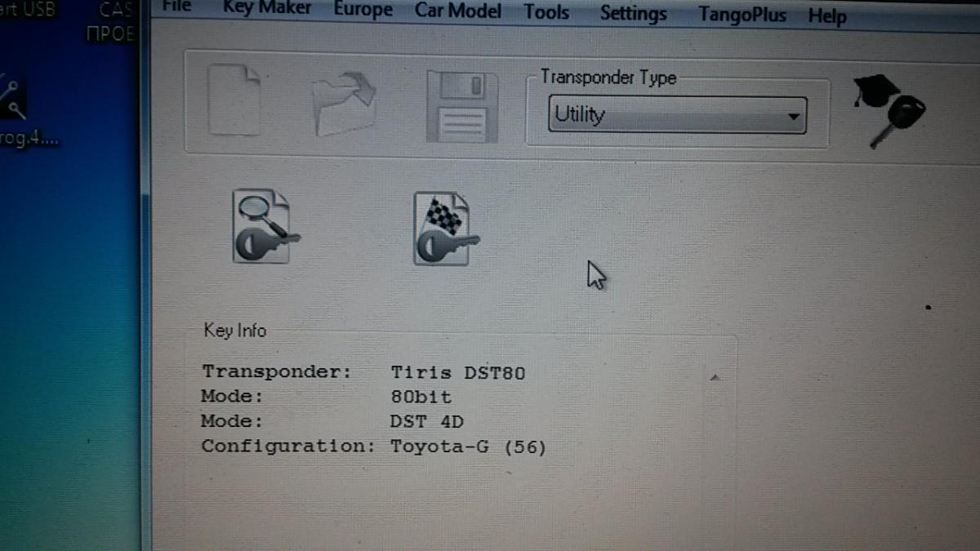Open the Settings menu
Image resolution: width=980 pixels, height=551 pixels.
click(x=633, y=14)
